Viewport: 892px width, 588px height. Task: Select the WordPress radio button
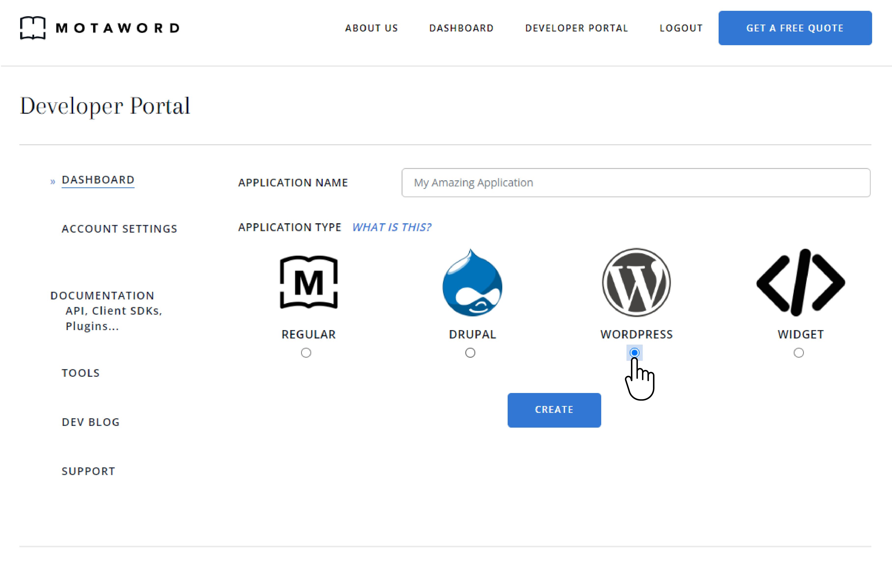pyautogui.click(x=634, y=352)
